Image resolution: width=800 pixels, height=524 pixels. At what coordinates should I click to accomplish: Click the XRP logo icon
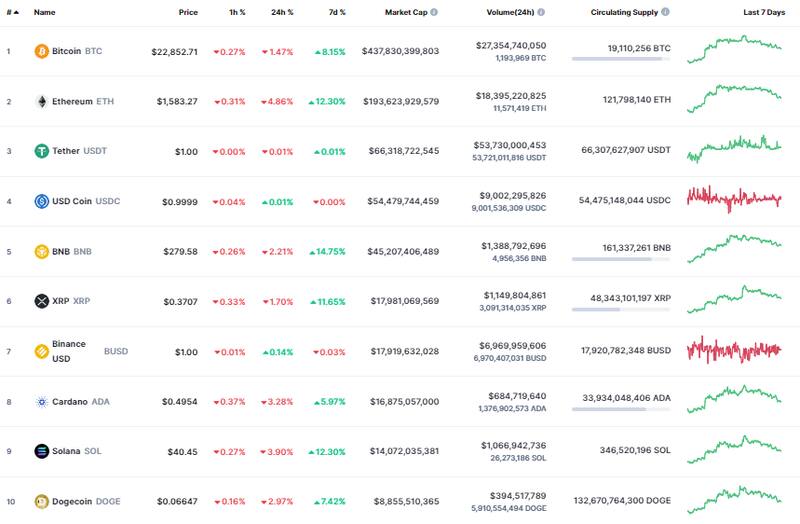(42, 301)
